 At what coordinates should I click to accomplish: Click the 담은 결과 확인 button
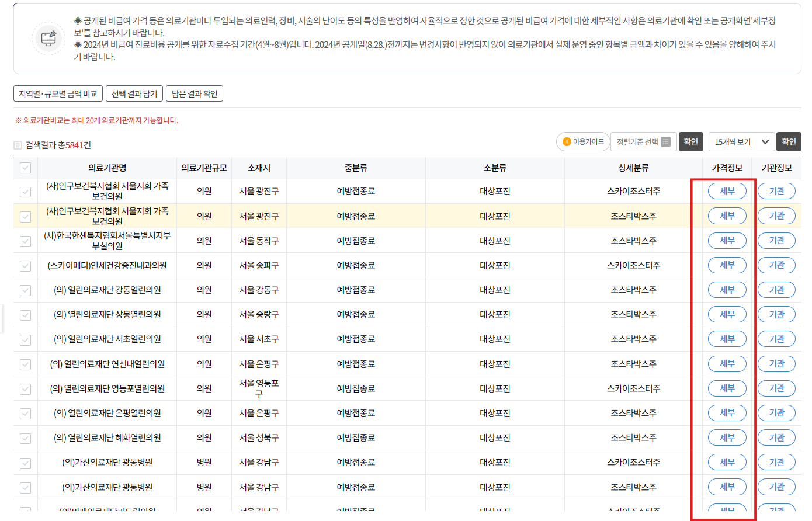[x=194, y=93]
